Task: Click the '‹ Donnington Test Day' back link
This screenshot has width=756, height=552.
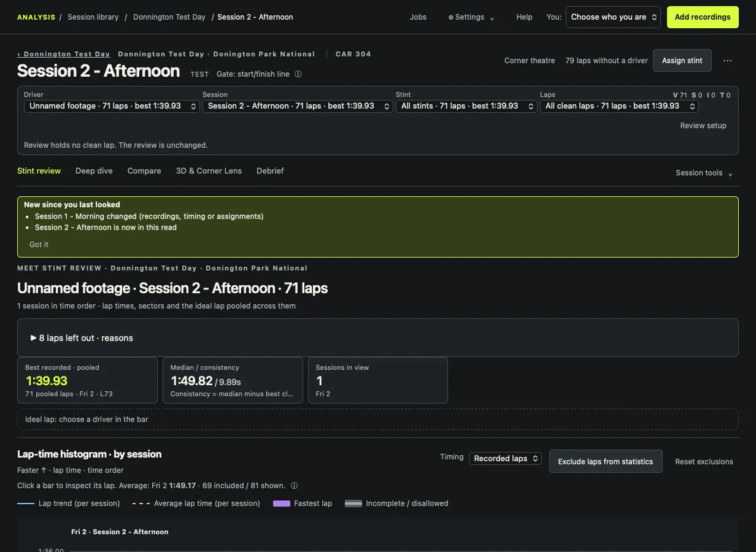Action: click(x=64, y=54)
